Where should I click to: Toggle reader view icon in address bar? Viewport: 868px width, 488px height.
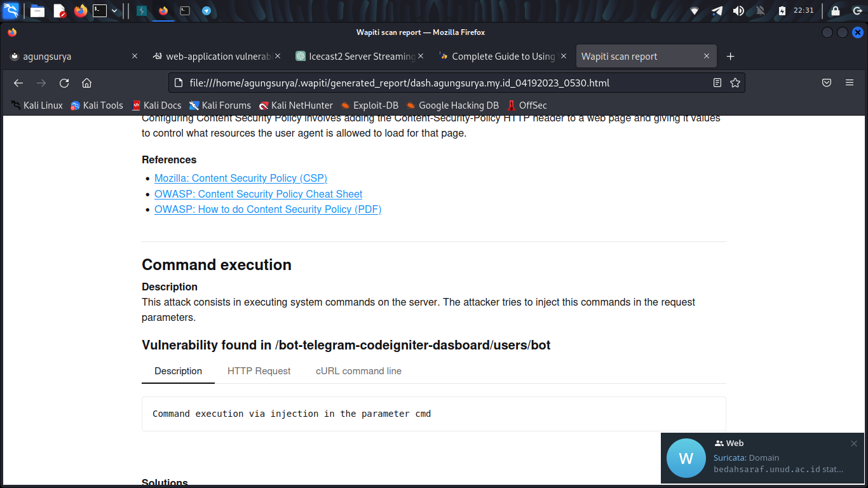[x=717, y=83]
